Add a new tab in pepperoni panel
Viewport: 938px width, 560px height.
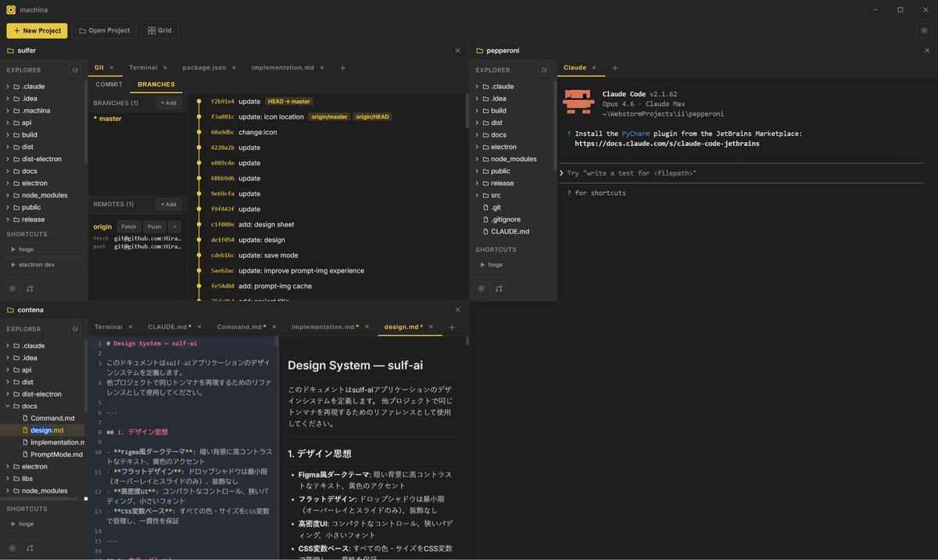[x=614, y=68]
